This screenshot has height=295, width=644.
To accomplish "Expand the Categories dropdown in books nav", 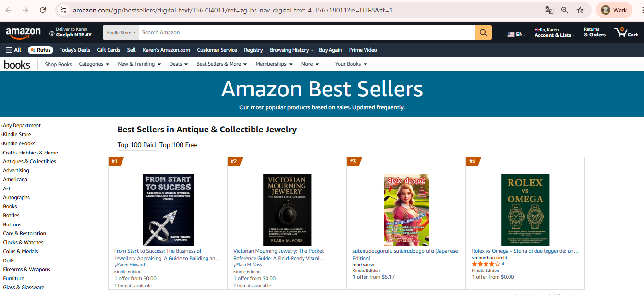I will (x=94, y=64).
